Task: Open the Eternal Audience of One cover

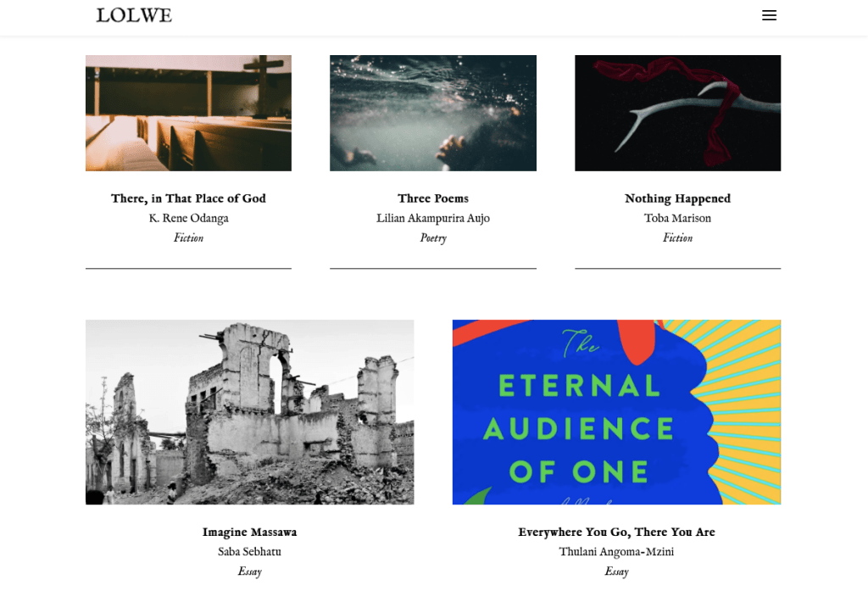Action: click(x=617, y=412)
